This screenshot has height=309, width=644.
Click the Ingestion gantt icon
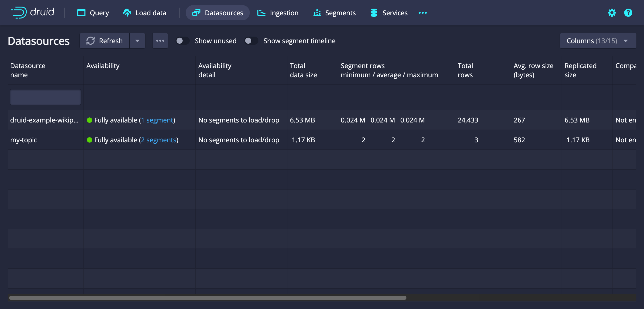pos(261,13)
